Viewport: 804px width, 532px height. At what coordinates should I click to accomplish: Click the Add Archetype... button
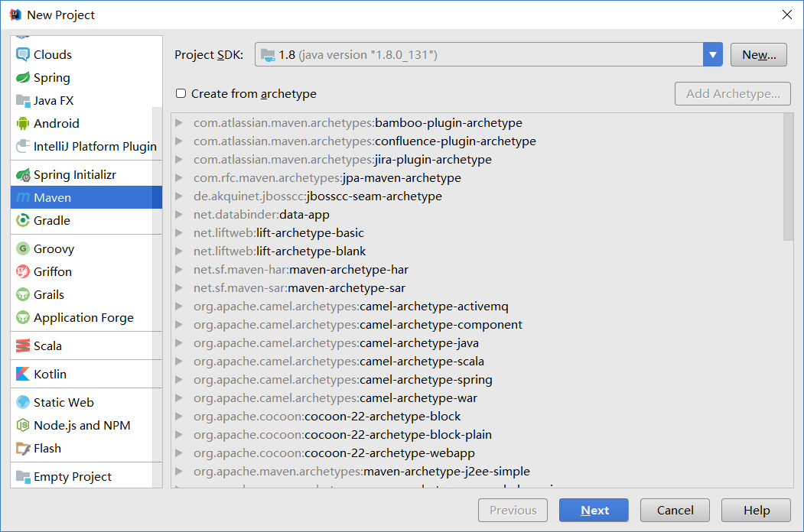click(x=733, y=94)
